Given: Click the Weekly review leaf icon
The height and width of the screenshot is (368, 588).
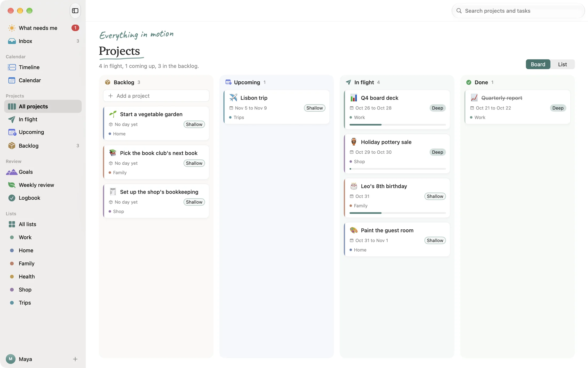Looking at the screenshot, I should pos(12,185).
